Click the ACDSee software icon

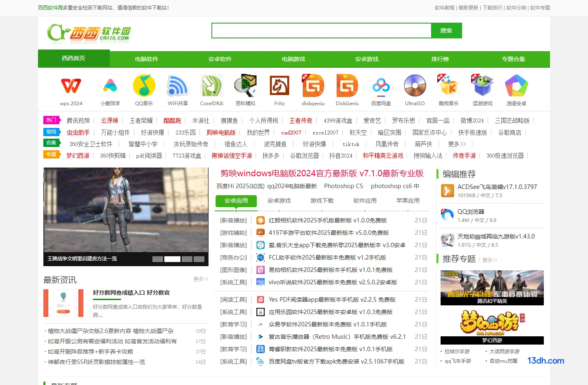pyautogui.click(x=448, y=191)
